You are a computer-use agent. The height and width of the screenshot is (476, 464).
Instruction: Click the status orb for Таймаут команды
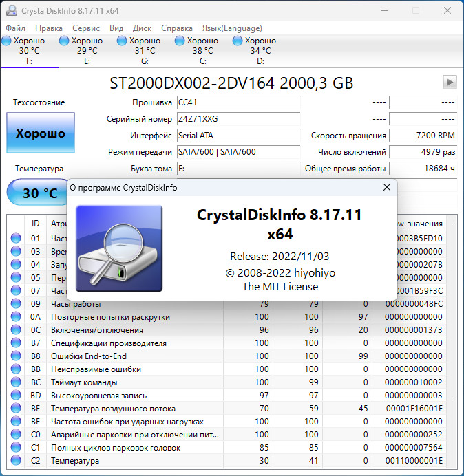point(16,382)
